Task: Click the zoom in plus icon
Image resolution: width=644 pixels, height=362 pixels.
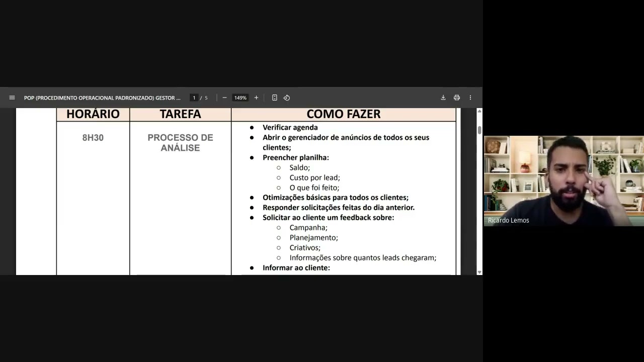Action: (256, 98)
